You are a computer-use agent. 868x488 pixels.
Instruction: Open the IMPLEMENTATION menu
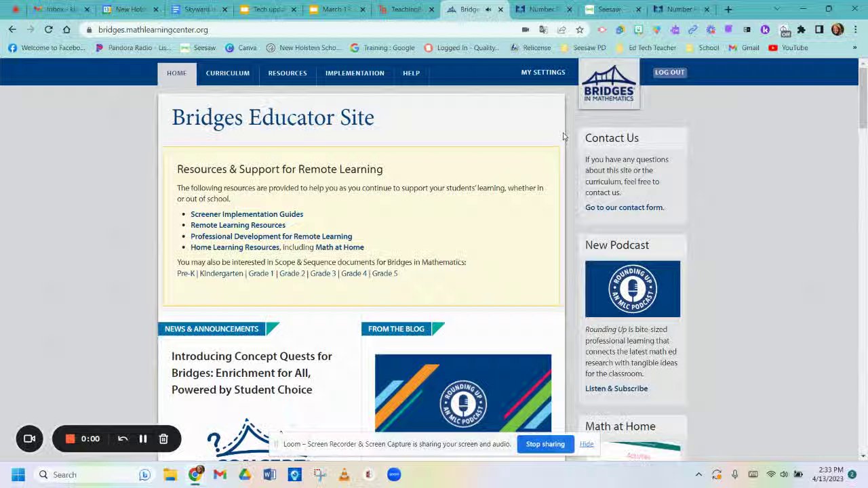tap(355, 73)
